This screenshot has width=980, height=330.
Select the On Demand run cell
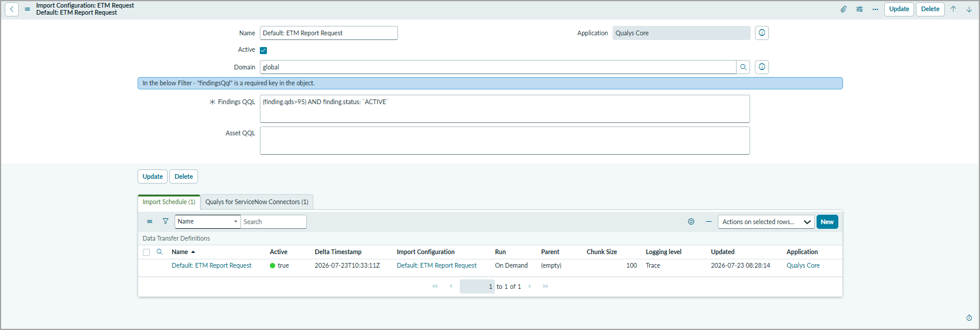point(511,265)
